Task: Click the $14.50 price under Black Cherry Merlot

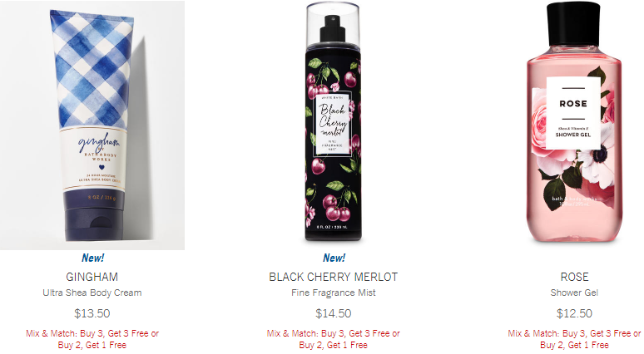Action: (333, 313)
